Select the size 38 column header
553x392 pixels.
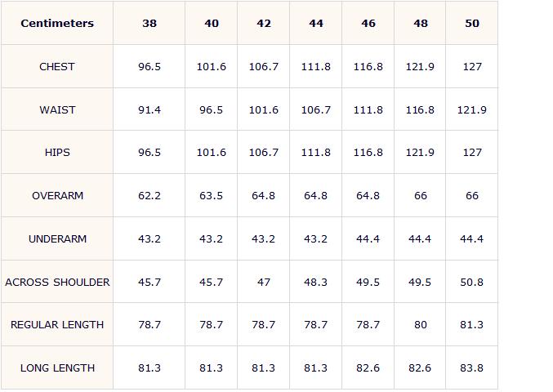pyautogui.click(x=149, y=23)
